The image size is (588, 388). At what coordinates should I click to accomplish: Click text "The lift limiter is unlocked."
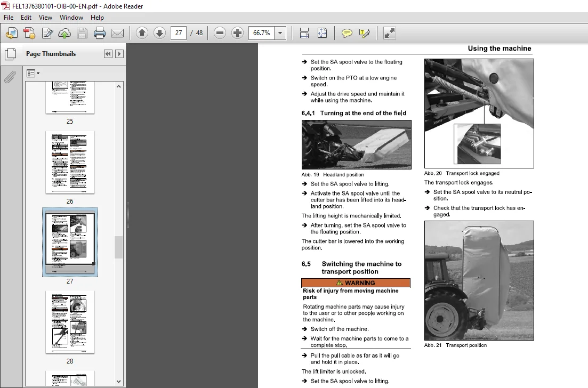(334, 371)
